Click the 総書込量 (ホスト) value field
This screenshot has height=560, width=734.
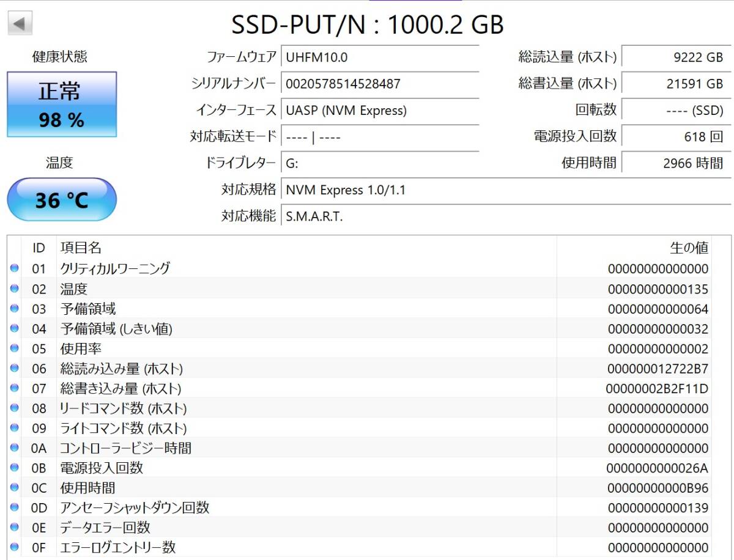(675, 84)
